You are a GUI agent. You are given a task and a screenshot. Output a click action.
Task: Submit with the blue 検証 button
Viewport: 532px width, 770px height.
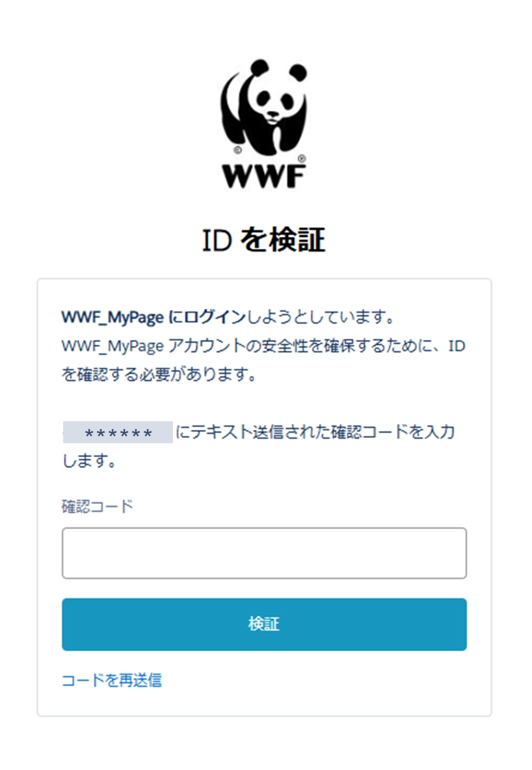pos(264,624)
